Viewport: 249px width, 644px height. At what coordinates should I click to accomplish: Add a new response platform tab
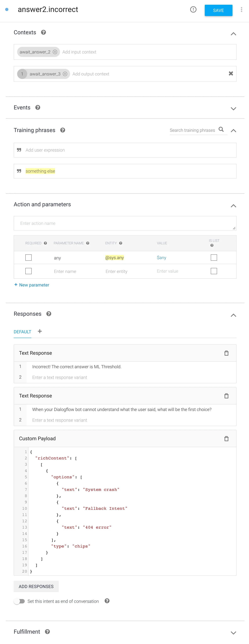coord(40,331)
